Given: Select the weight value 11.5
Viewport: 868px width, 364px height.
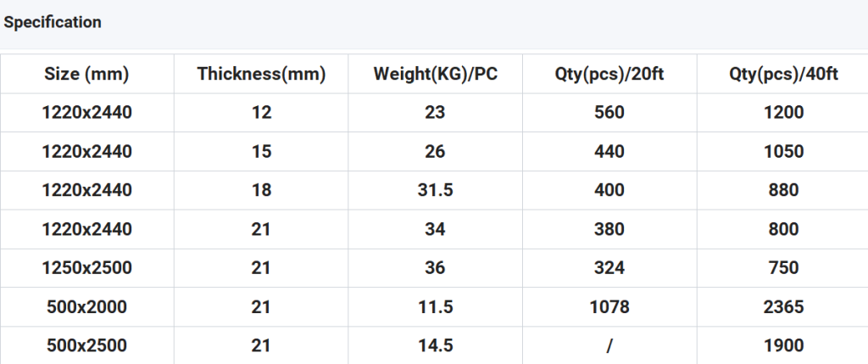Looking at the screenshot, I should pos(435,306).
